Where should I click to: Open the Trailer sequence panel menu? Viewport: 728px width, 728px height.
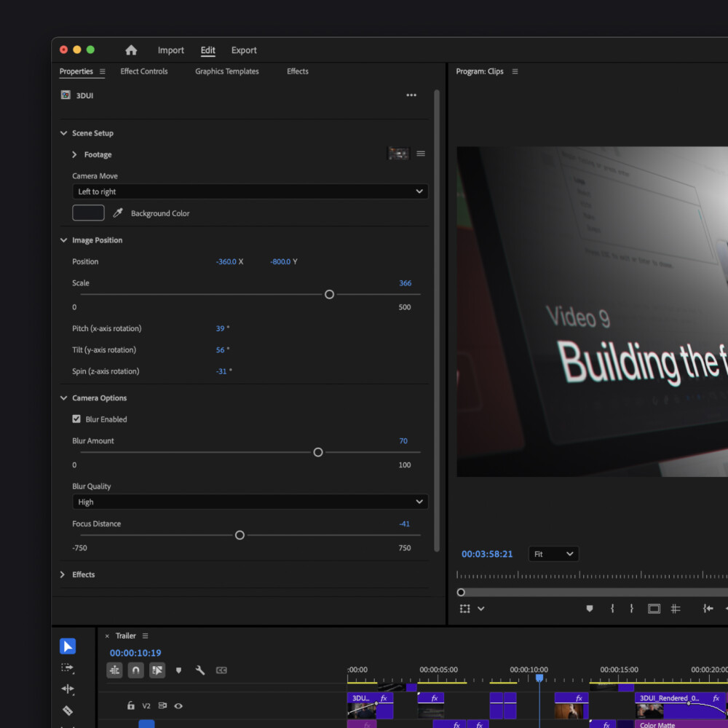[145, 636]
